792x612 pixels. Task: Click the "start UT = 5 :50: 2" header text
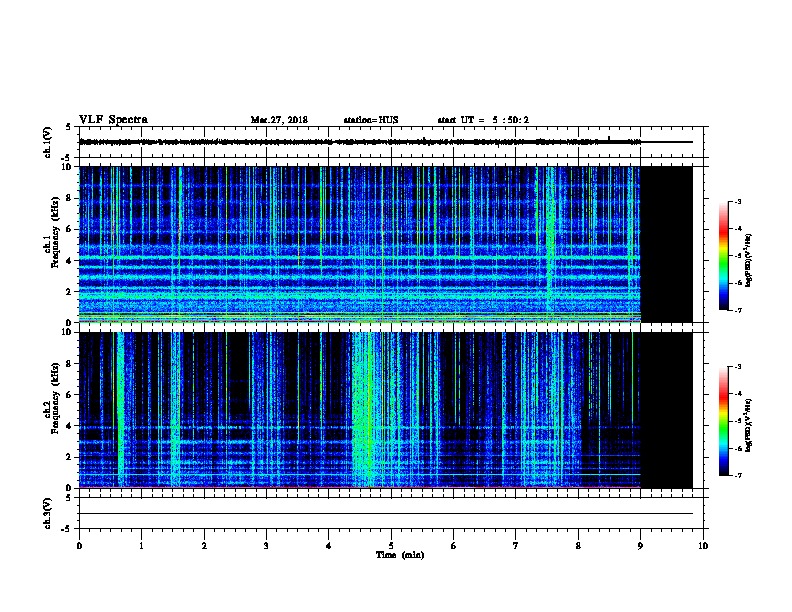[x=483, y=120]
